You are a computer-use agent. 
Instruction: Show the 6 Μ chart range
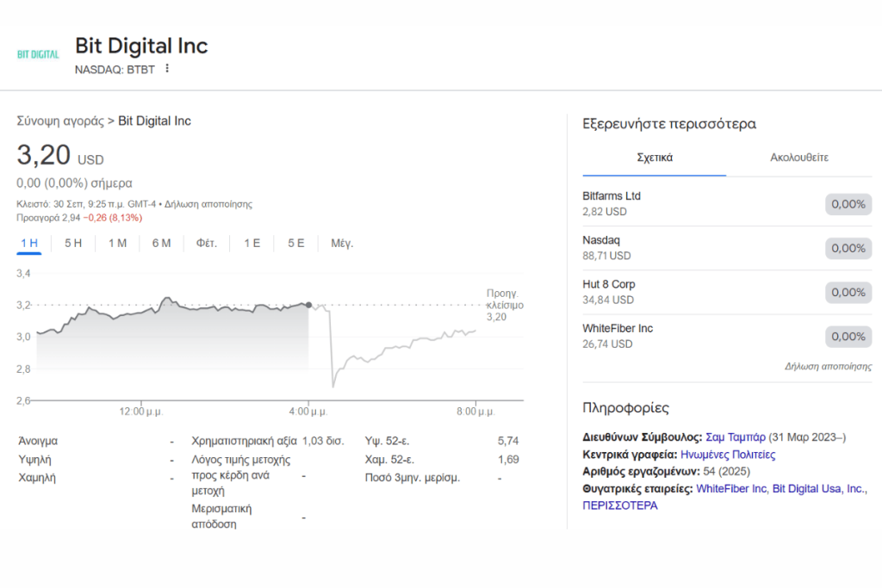(x=161, y=244)
